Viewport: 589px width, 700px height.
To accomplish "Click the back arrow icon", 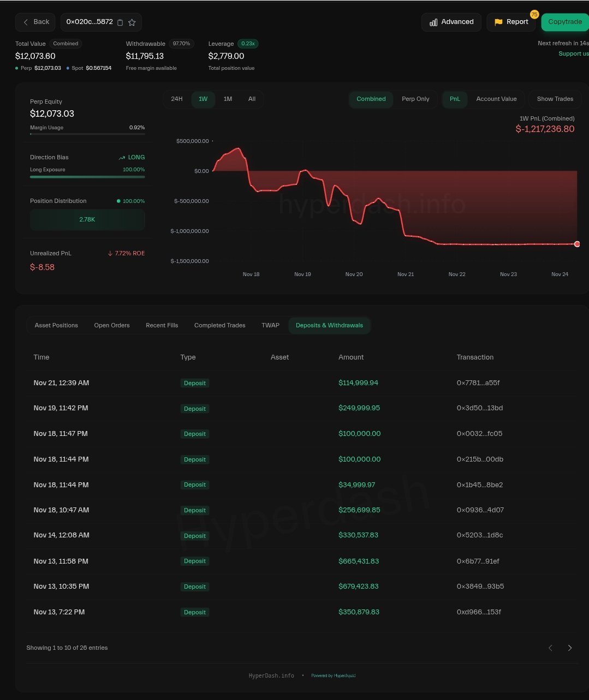I will [26, 22].
